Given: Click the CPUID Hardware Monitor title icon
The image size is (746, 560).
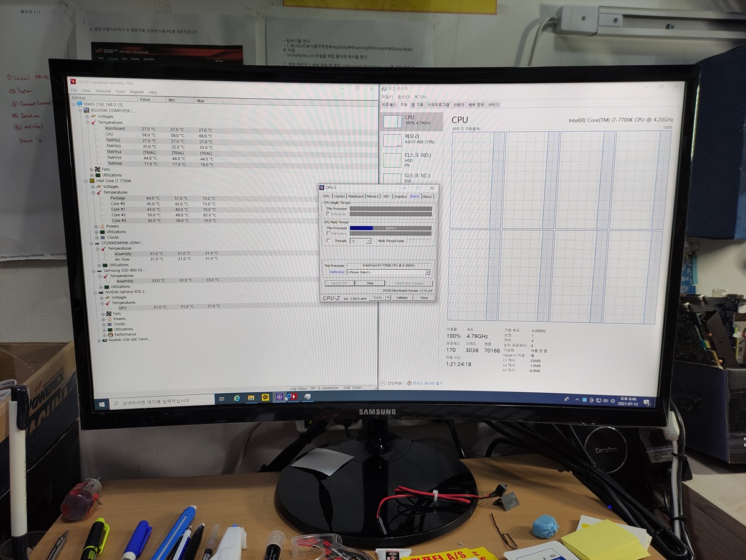Looking at the screenshot, I should tap(73, 81).
